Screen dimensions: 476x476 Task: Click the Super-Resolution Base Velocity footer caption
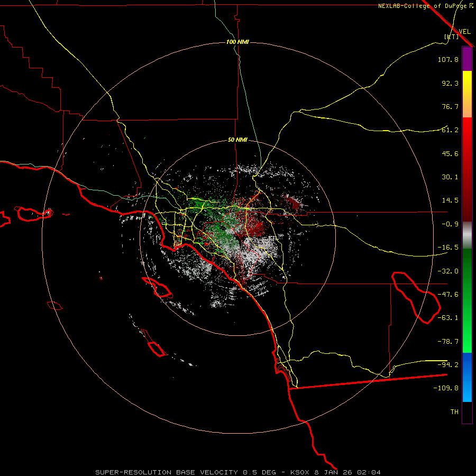tap(237, 472)
